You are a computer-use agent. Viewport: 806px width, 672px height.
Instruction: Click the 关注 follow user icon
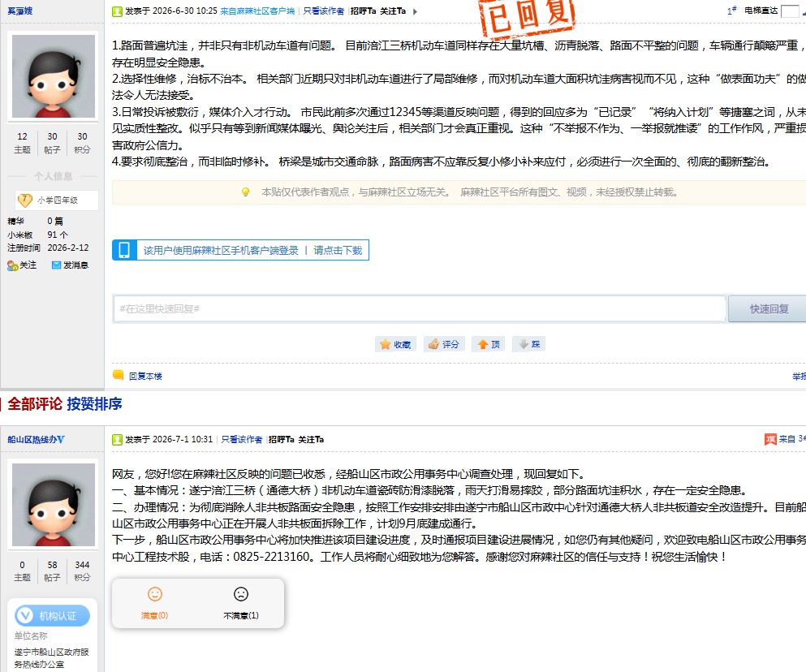(x=12, y=265)
